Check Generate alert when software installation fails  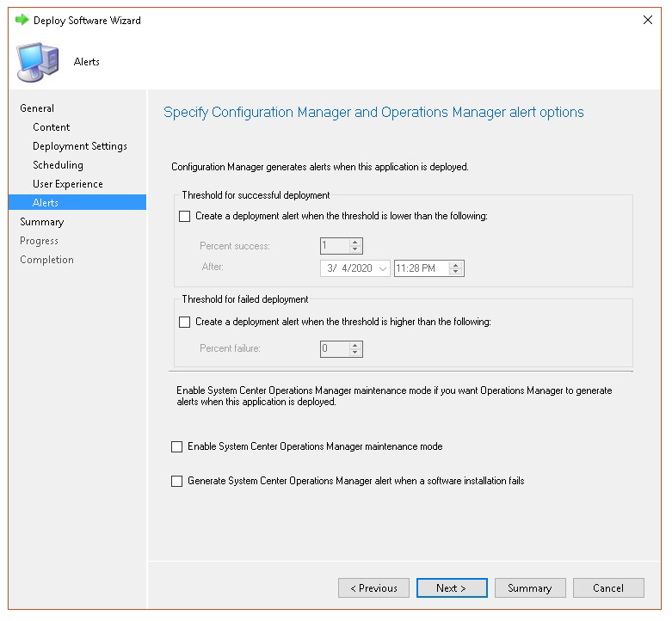point(177,482)
